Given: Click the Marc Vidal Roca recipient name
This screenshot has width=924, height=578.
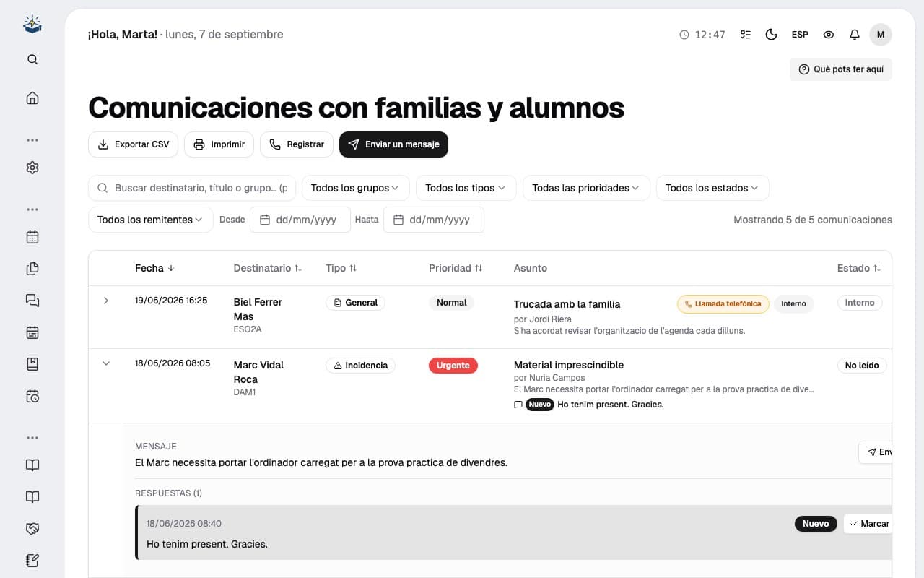Looking at the screenshot, I should (258, 372).
